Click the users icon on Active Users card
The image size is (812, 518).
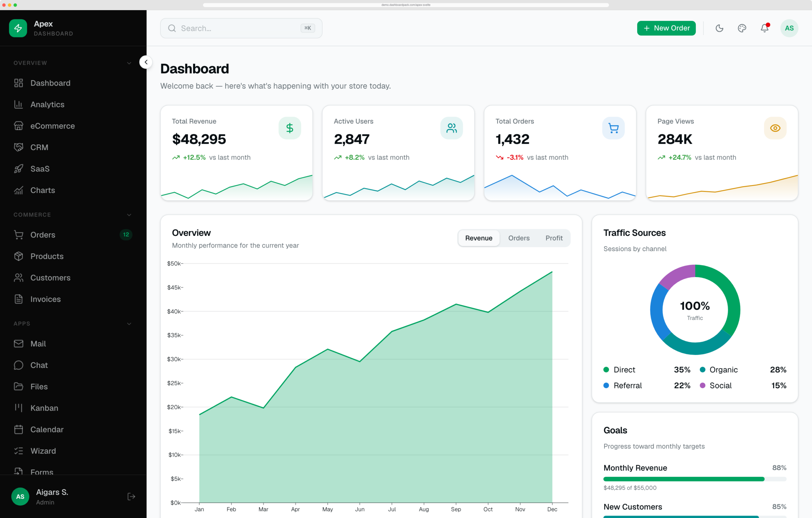click(452, 128)
